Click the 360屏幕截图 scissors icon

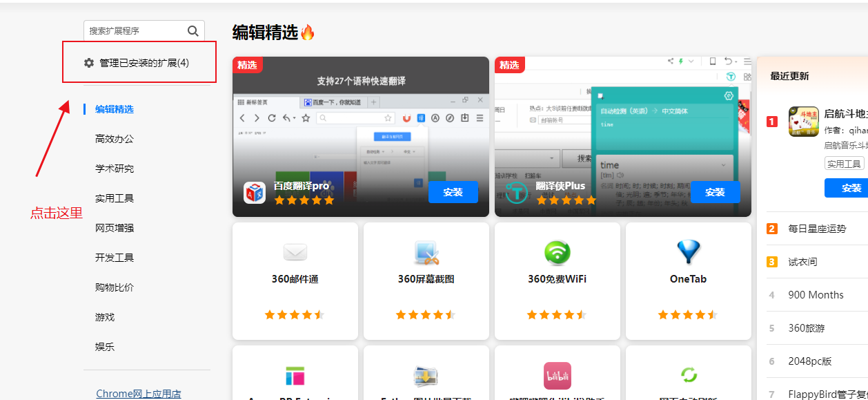click(x=426, y=253)
